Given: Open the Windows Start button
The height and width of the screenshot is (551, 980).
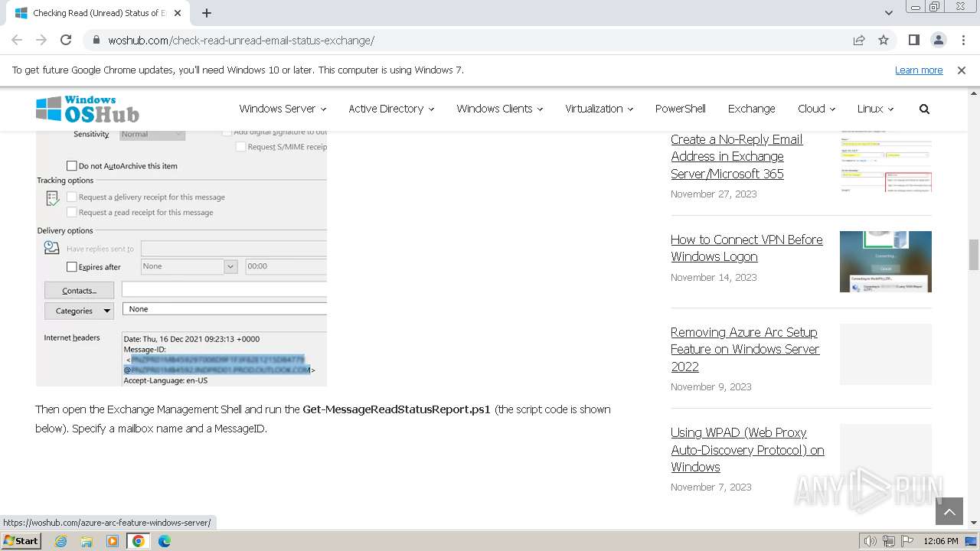Looking at the screenshot, I should (x=21, y=541).
